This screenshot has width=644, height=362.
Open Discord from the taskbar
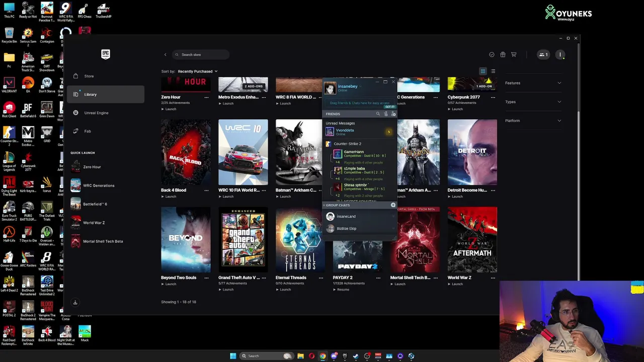[334, 356]
